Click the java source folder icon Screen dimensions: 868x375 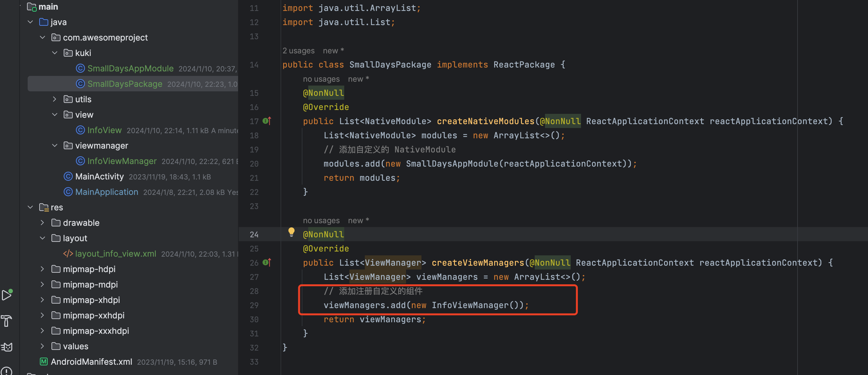pyautogui.click(x=44, y=22)
